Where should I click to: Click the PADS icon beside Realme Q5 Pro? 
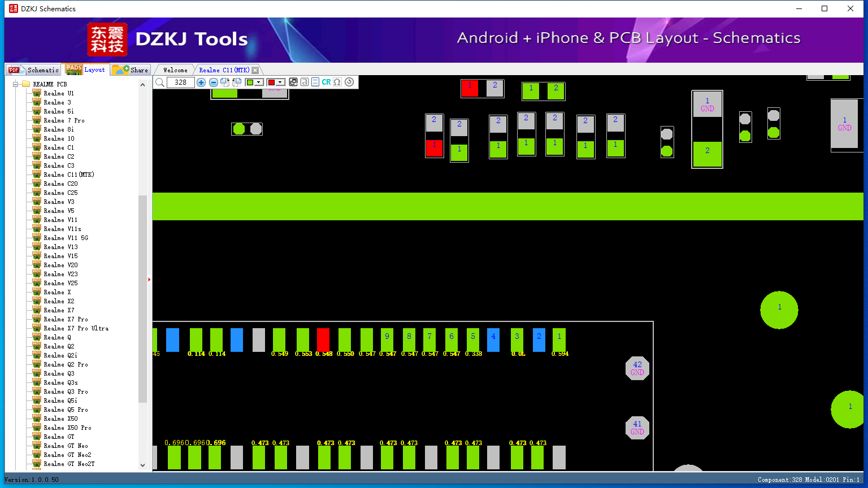[x=37, y=409]
